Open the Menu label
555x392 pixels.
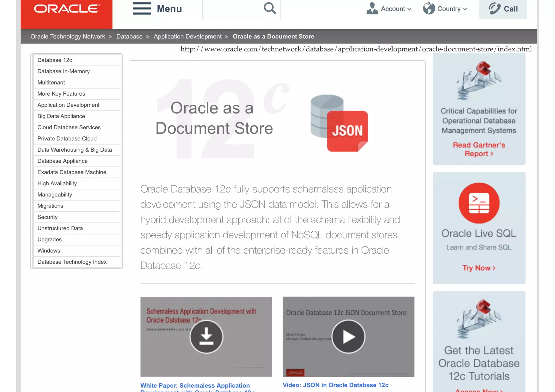click(x=169, y=9)
